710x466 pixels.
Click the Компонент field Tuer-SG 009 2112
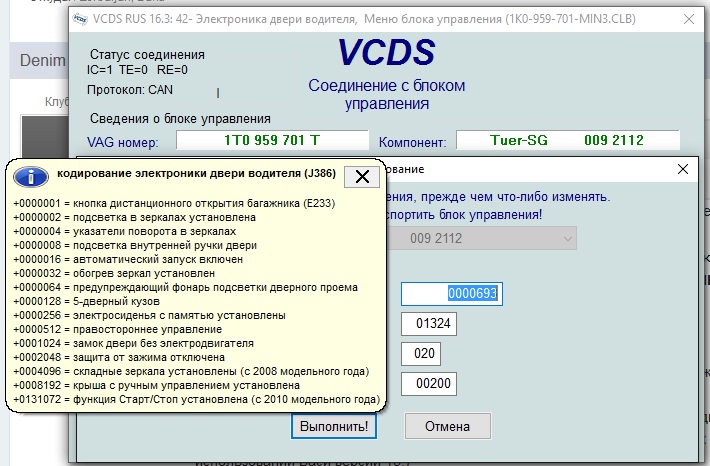coord(568,140)
